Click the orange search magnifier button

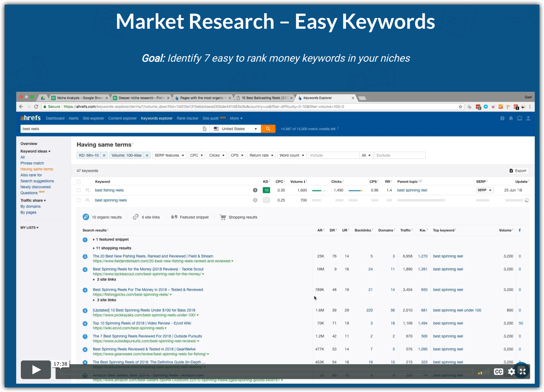pos(268,129)
